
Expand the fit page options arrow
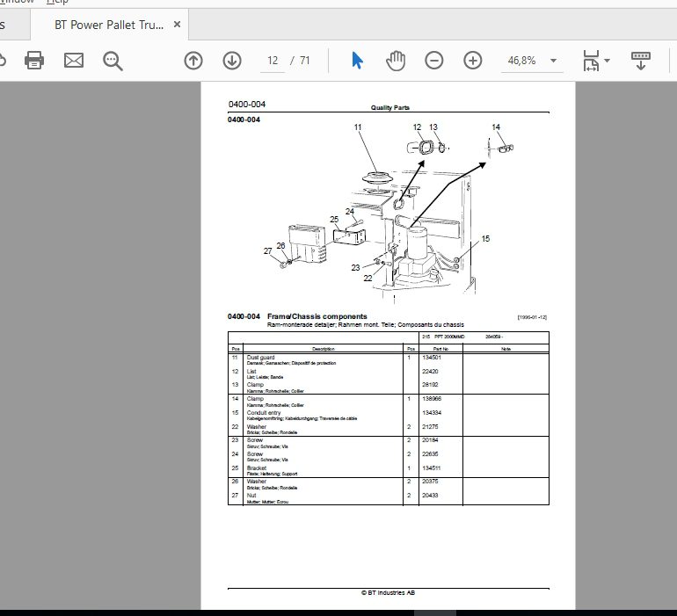pos(607,61)
